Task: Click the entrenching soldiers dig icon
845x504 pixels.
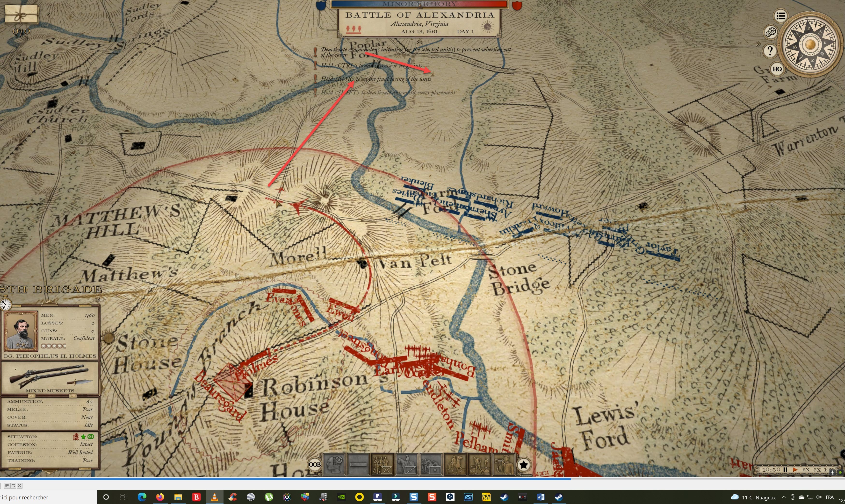Action: (x=479, y=464)
